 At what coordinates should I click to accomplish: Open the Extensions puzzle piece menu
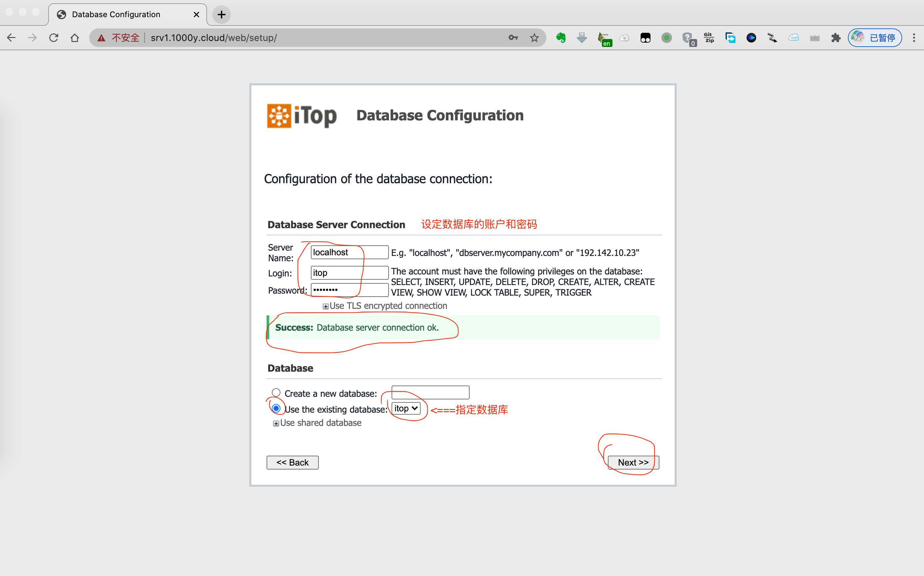point(836,38)
